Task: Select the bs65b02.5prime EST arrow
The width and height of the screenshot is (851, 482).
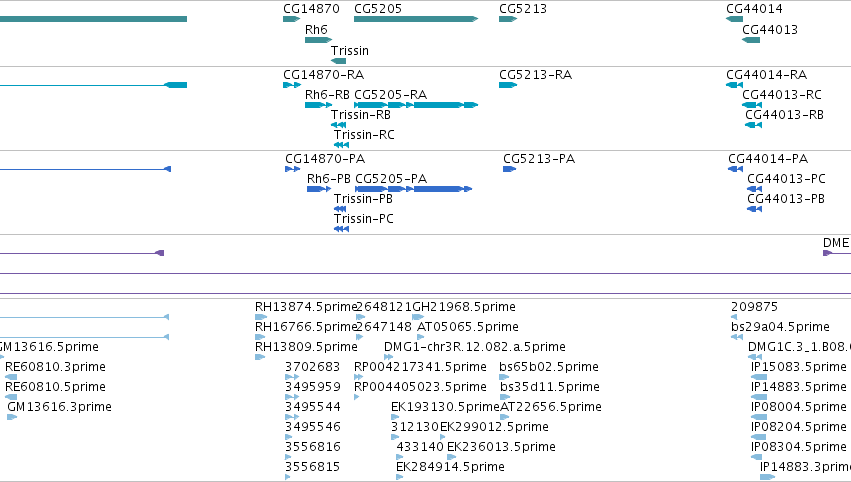Action: point(504,377)
